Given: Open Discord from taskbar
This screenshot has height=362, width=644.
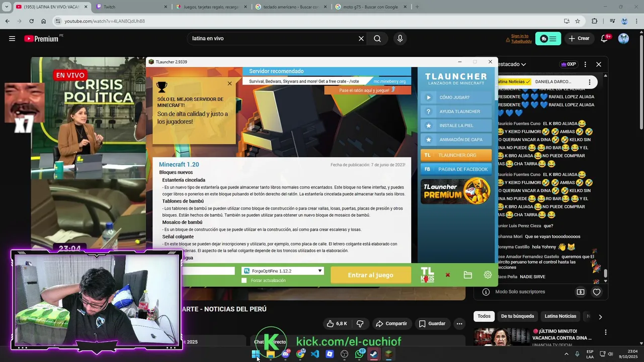Looking at the screenshot, I should pyautogui.click(x=286, y=354).
